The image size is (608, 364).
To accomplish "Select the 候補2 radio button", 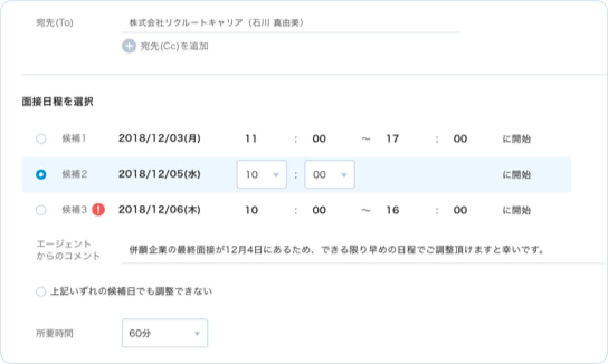I will pyautogui.click(x=41, y=175).
